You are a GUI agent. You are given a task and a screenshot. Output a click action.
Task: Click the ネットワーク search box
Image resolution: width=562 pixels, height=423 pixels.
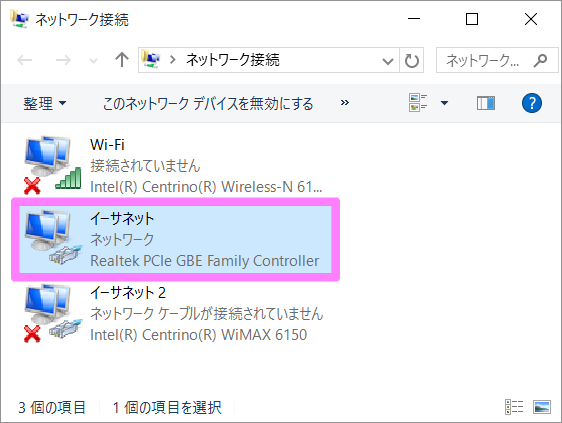[497, 60]
